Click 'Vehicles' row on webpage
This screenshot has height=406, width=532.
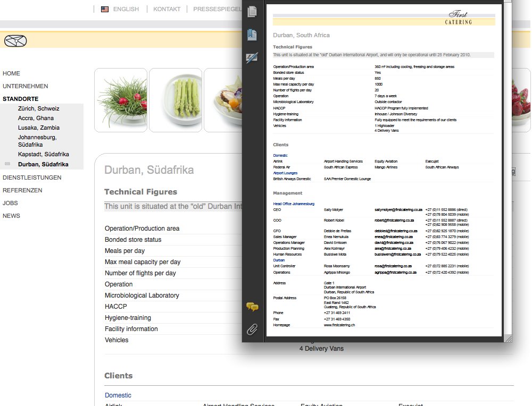click(117, 340)
